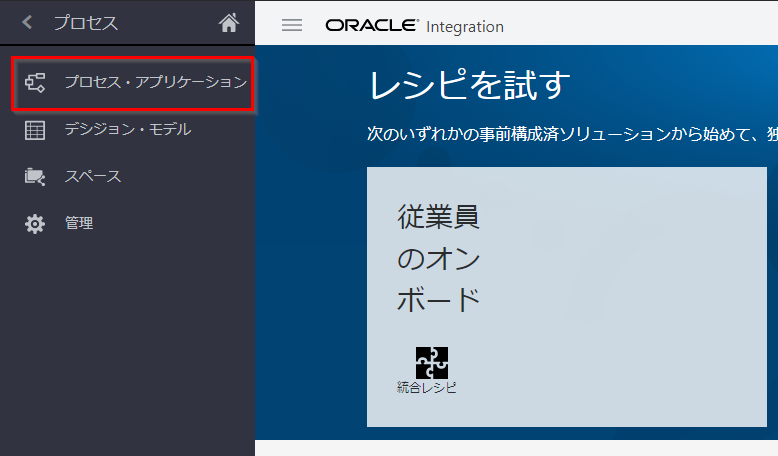
Task: Click the 管理 gear icon
Action: click(x=35, y=223)
